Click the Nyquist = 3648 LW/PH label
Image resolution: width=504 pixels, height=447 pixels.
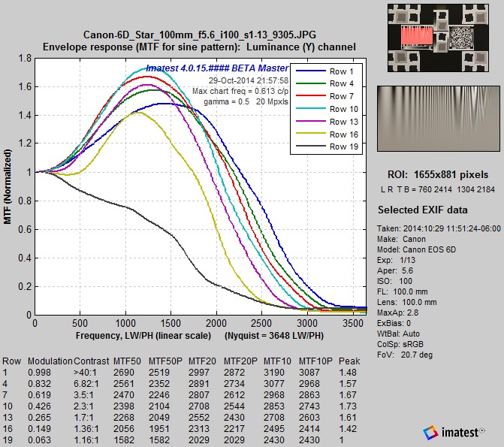coord(274,336)
